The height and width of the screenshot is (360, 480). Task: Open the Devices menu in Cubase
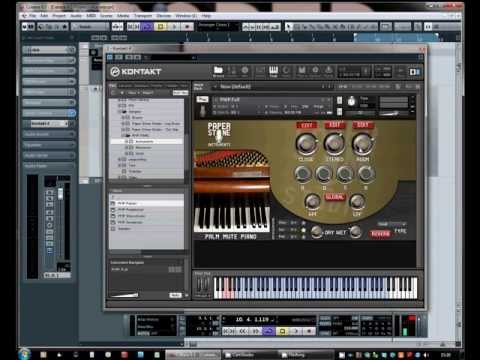(164, 16)
